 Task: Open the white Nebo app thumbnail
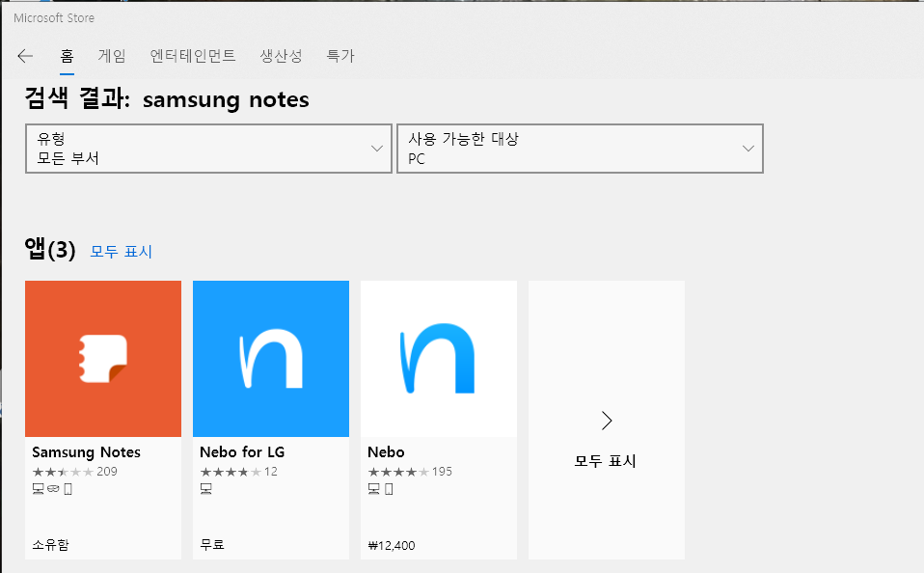coord(439,359)
